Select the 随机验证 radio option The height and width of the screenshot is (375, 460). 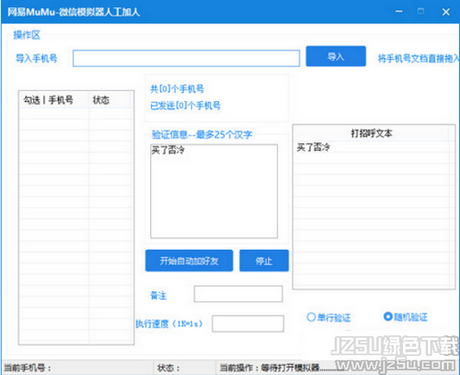(x=405, y=316)
